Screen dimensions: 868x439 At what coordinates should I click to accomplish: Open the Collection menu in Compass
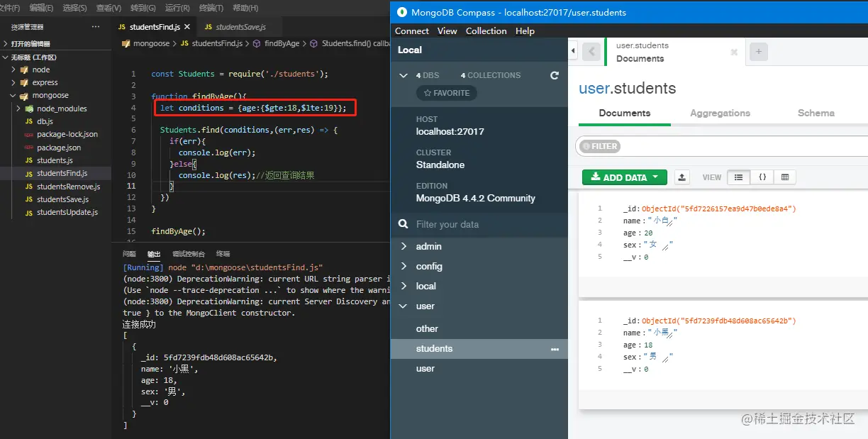point(486,31)
